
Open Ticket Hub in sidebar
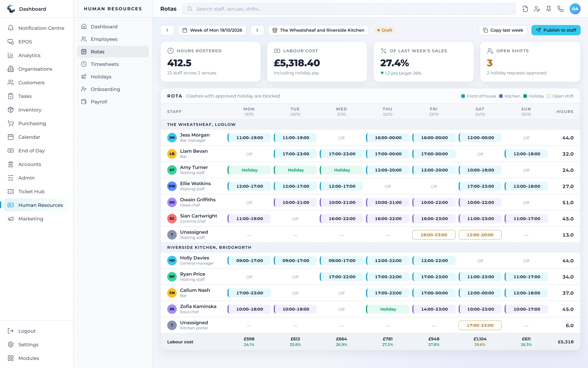[36, 192]
